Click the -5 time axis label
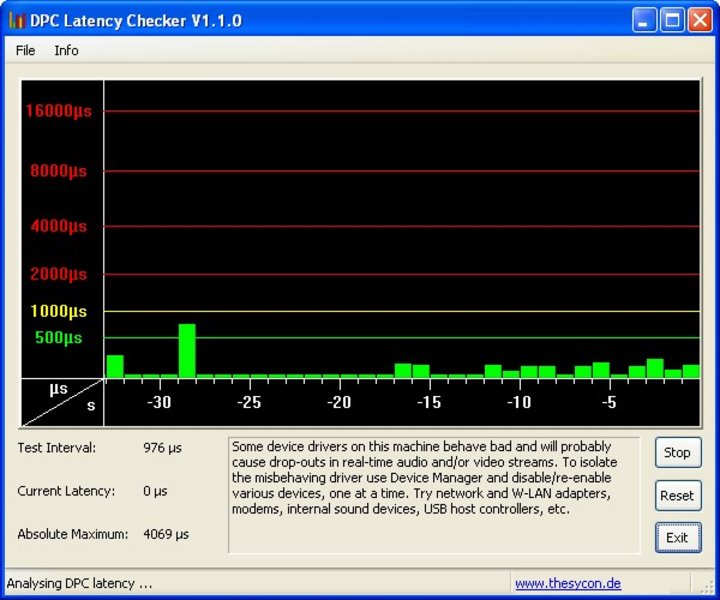The height and width of the screenshot is (600, 720). click(x=609, y=402)
